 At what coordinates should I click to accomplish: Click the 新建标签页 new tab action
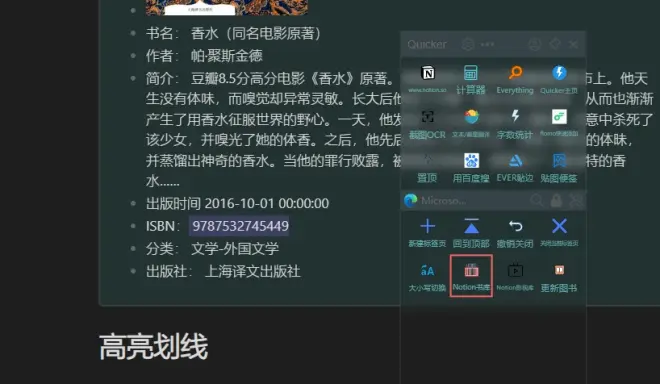pos(427,233)
